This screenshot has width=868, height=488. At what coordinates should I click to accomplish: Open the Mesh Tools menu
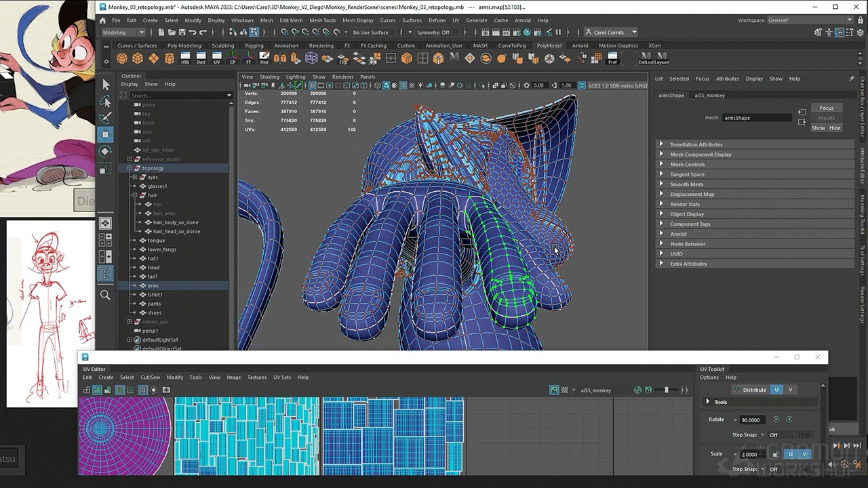(322, 20)
